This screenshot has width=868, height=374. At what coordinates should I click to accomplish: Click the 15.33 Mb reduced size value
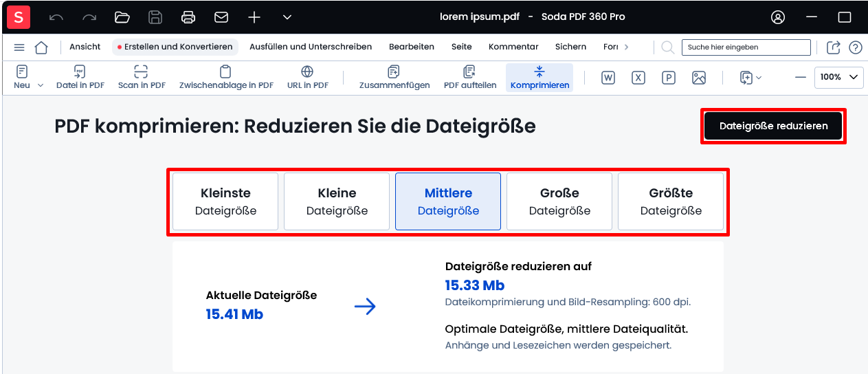[475, 285]
